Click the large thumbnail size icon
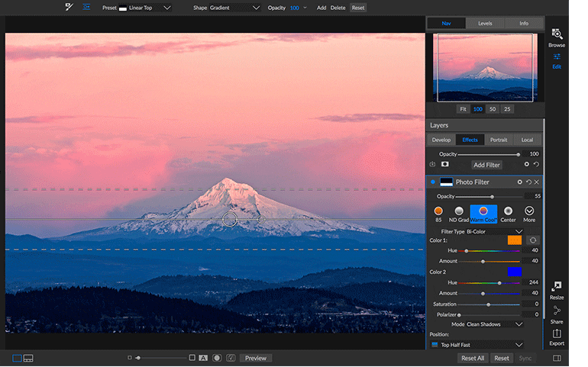588x367 pixels. [192, 358]
